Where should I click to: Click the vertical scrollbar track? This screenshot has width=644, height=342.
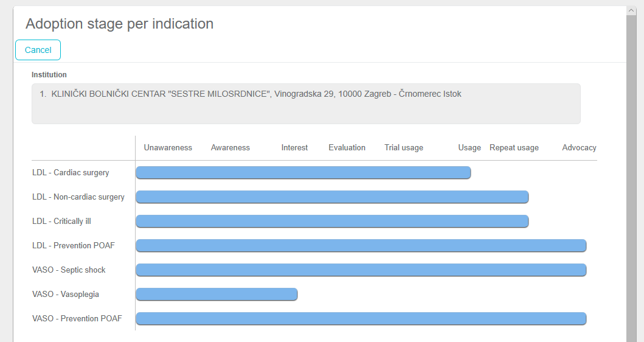(x=631, y=183)
